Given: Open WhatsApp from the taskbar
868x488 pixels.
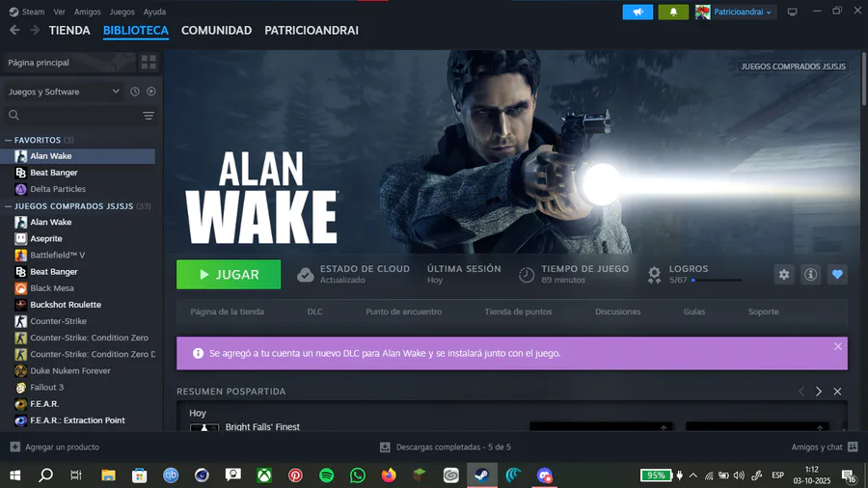Looking at the screenshot, I should (x=358, y=475).
